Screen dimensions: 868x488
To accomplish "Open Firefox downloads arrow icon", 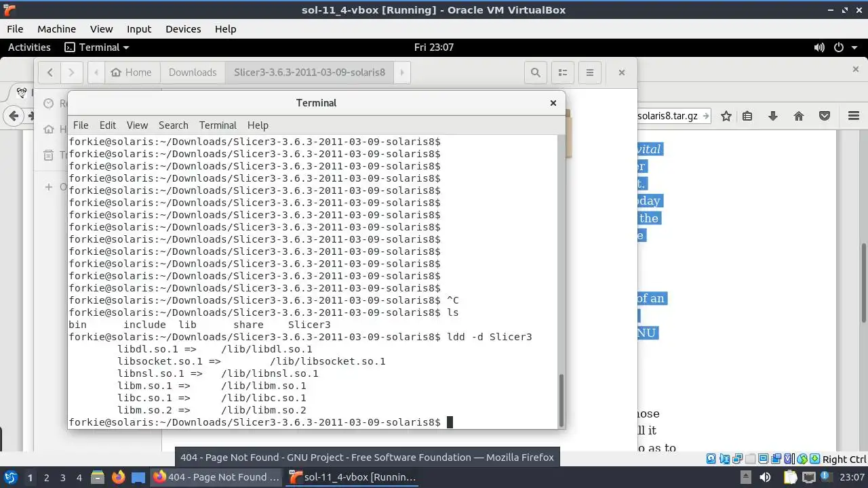I will coord(773,116).
